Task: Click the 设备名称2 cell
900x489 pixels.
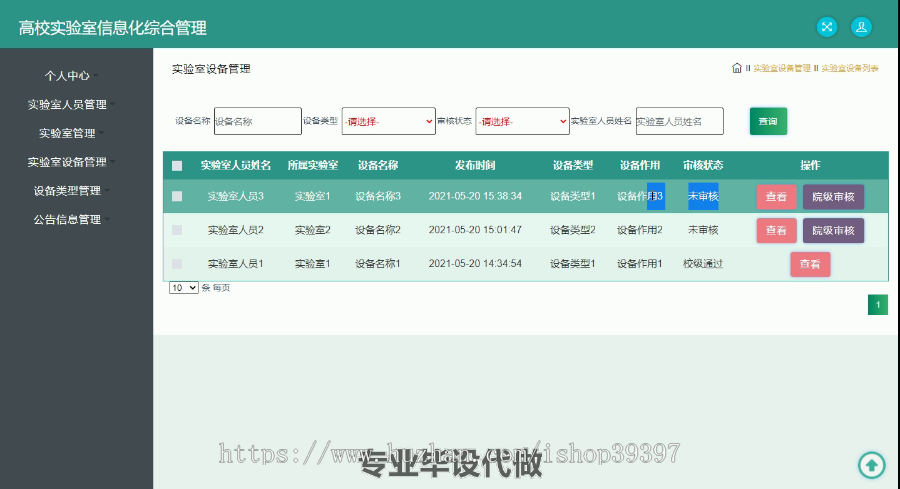Action: click(x=378, y=230)
